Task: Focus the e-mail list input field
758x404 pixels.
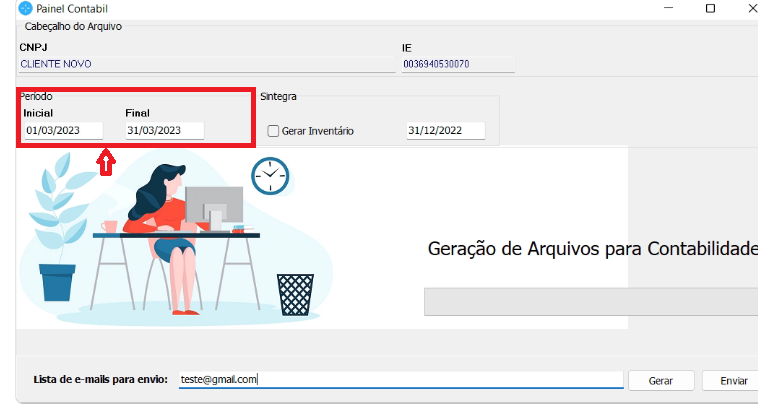Action: point(400,380)
